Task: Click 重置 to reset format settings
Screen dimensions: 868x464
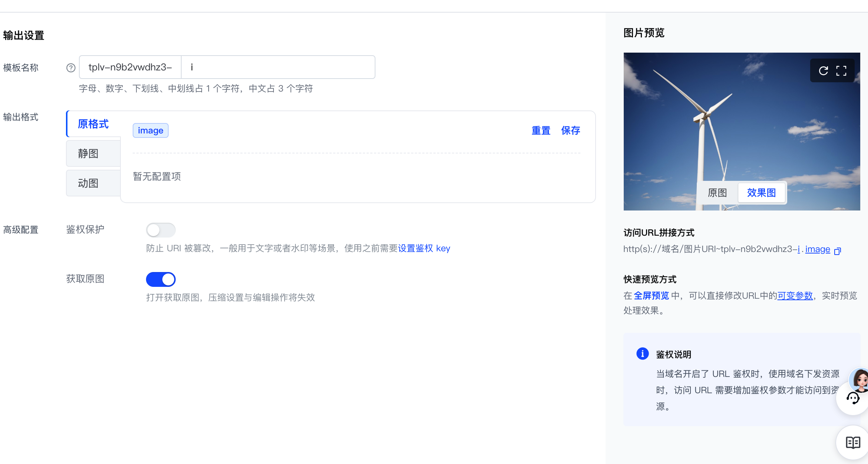Action: pos(541,130)
